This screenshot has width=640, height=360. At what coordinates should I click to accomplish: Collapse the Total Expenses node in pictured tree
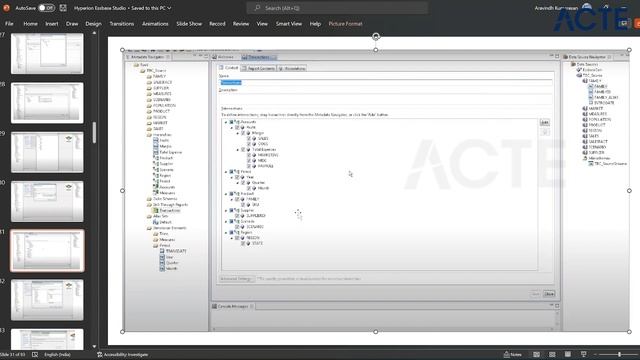point(238,150)
